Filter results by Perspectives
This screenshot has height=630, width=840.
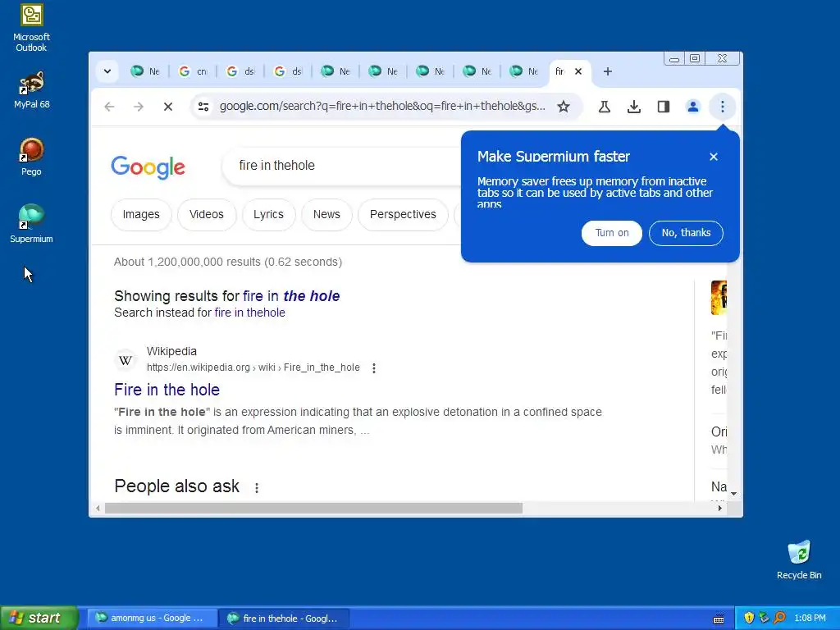pyautogui.click(x=403, y=214)
